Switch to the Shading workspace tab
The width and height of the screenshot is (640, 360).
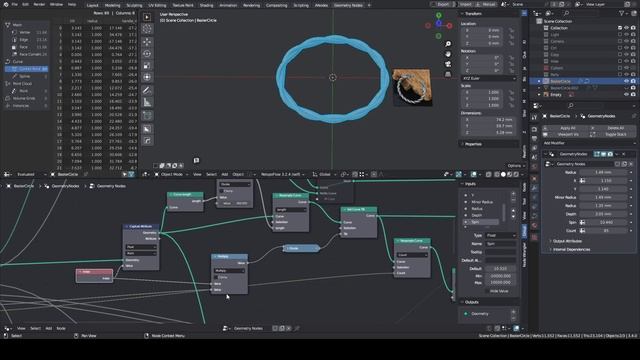[x=207, y=5]
